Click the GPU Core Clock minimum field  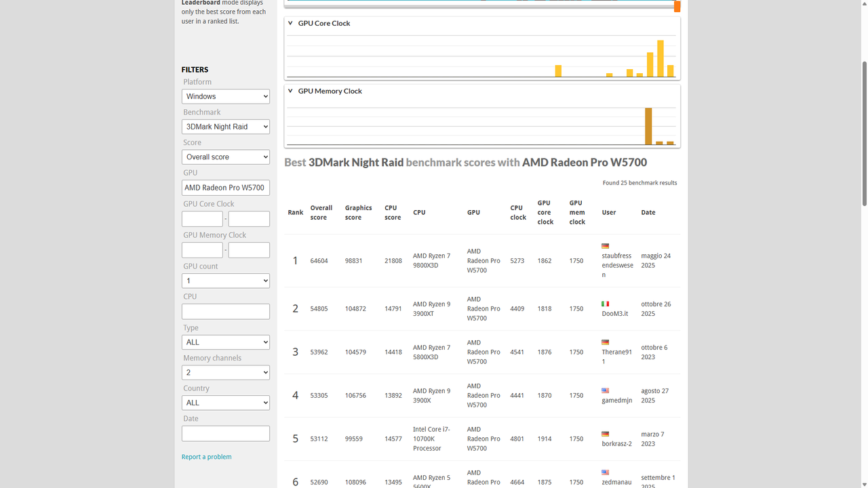point(202,219)
